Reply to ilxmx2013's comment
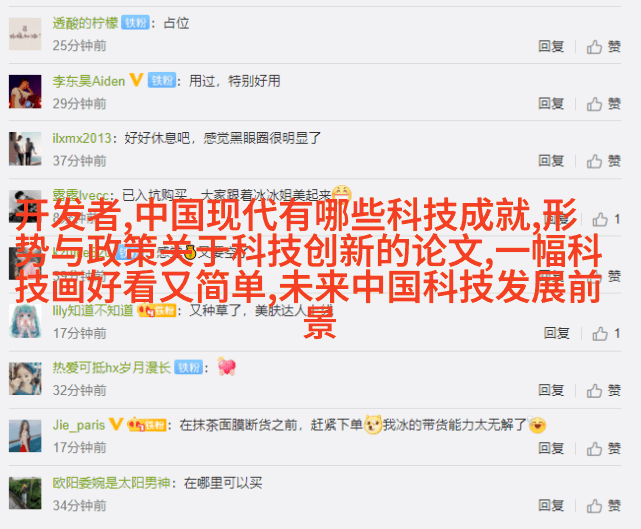 click(551, 161)
